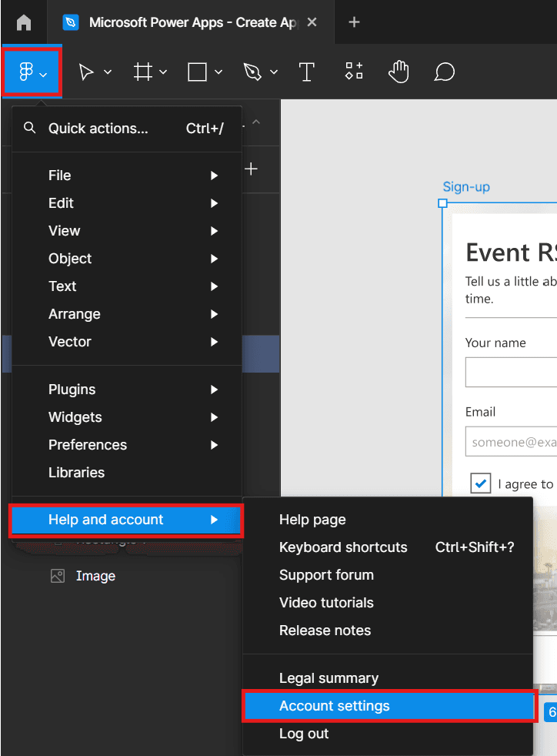Click Log out in submenu

[304, 734]
